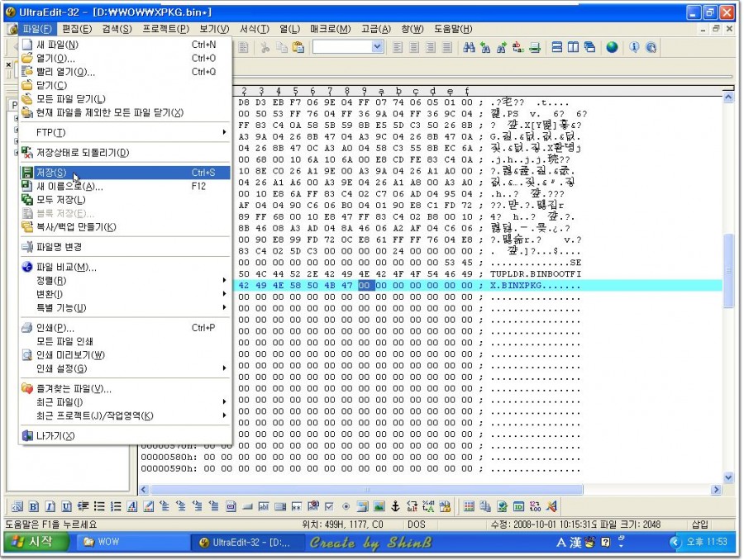
Task: Select 인쇄 미리보기(W) print preview
Action: click(x=126, y=354)
